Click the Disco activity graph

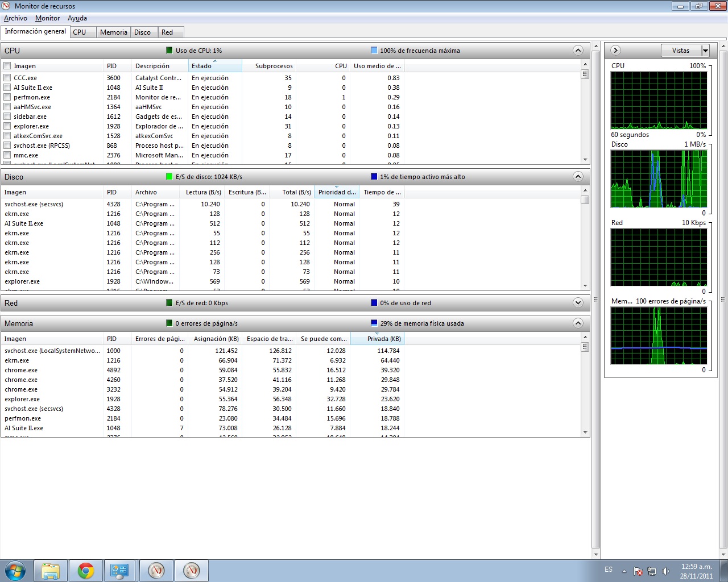click(x=659, y=178)
